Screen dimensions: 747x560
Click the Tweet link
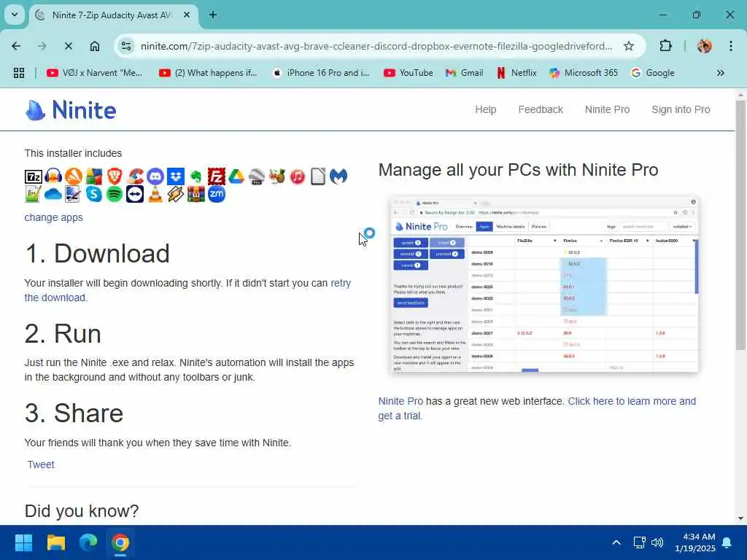(41, 464)
